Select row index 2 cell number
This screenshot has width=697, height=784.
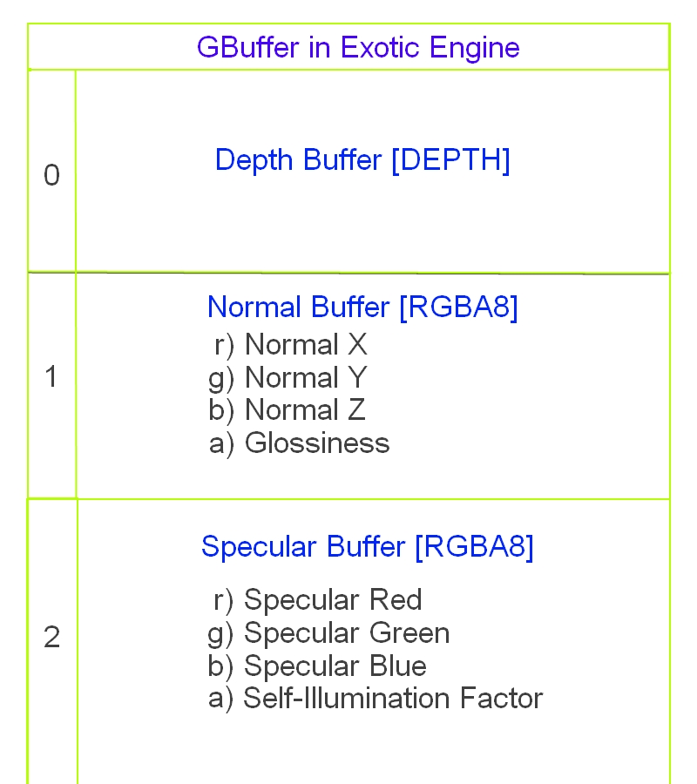tap(52, 638)
